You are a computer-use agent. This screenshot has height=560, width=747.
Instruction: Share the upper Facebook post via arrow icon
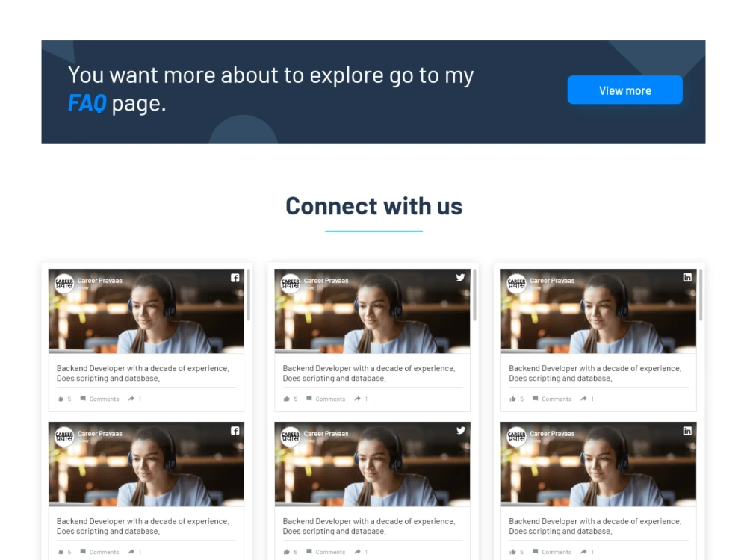(131, 399)
